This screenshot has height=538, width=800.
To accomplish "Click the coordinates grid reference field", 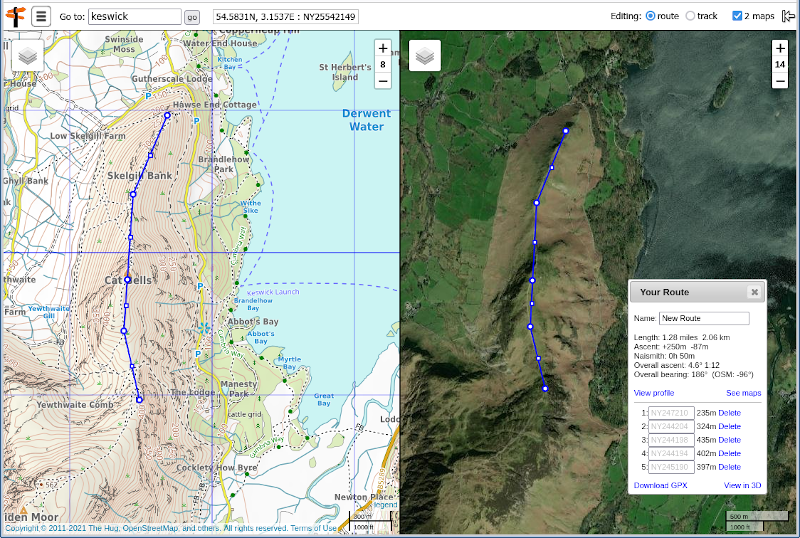I will 286,16.
